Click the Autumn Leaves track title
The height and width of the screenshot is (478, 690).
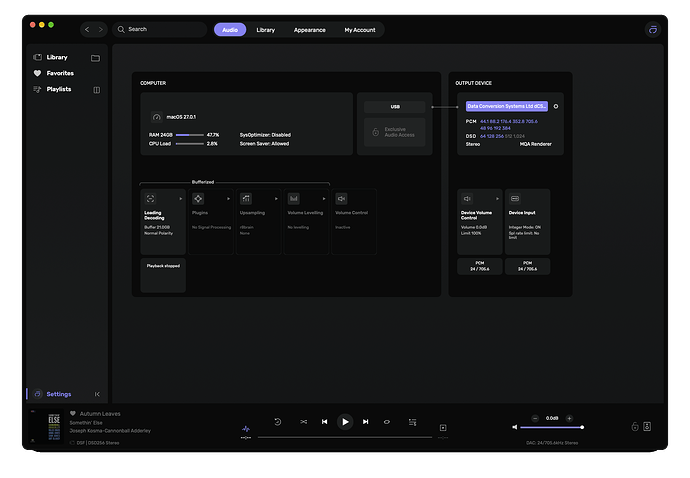click(x=100, y=414)
